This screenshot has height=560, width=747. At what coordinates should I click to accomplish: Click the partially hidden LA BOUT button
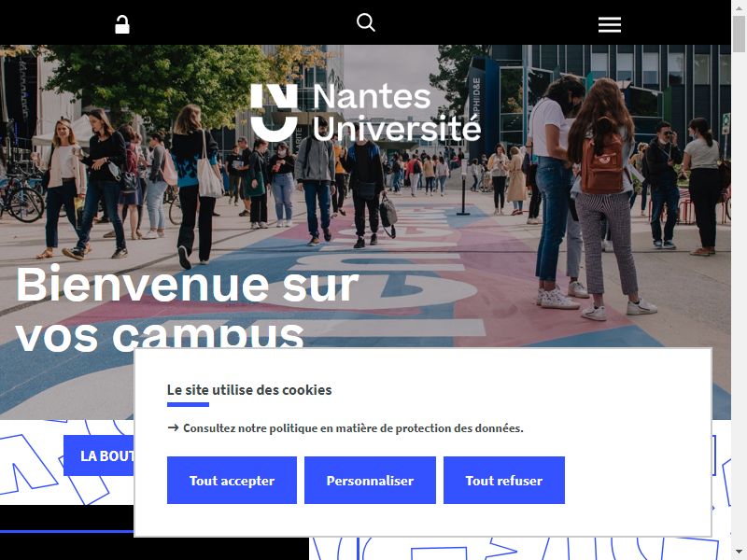(99, 455)
